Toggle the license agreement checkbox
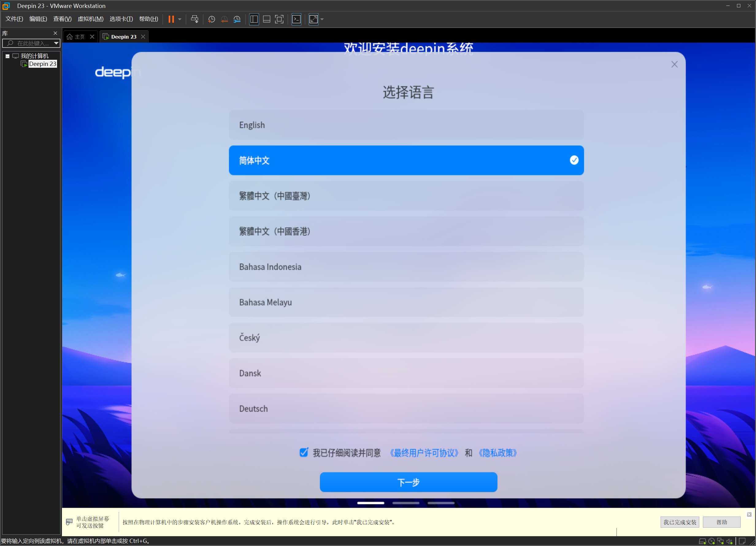Viewport: 756px width, 546px height. (303, 452)
